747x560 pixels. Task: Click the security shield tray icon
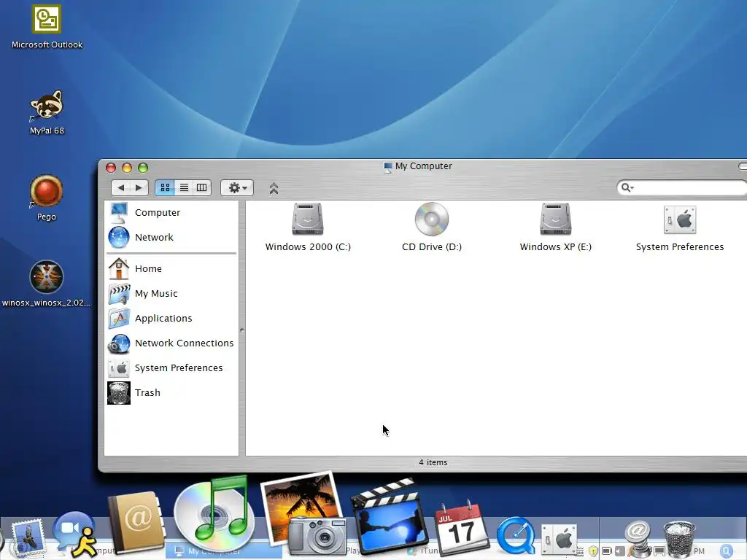[x=593, y=551]
